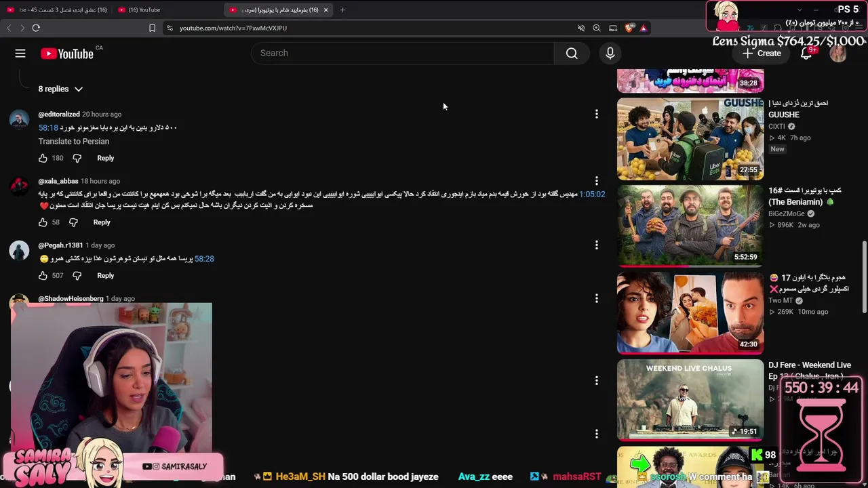The width and height of the screenshot is (868, 488).
Task: Open @xala_abbas commenter avatar
Action: (19, 186)
